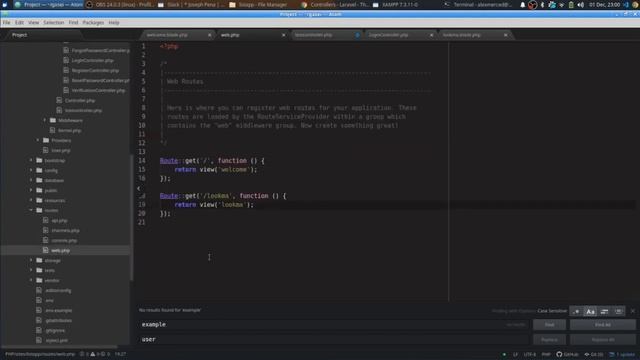This screenshot has width=640, height=360.
Task: Open channels.php in routes folder
Action: [x=65, y=231]
